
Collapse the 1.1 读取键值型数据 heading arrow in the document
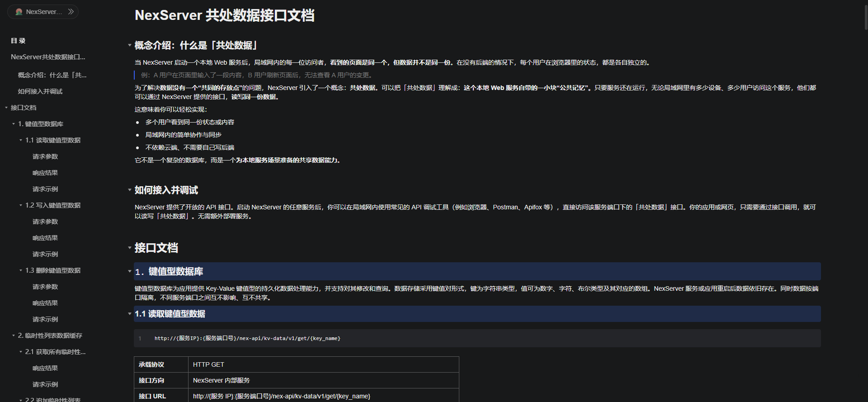(130, 314)
